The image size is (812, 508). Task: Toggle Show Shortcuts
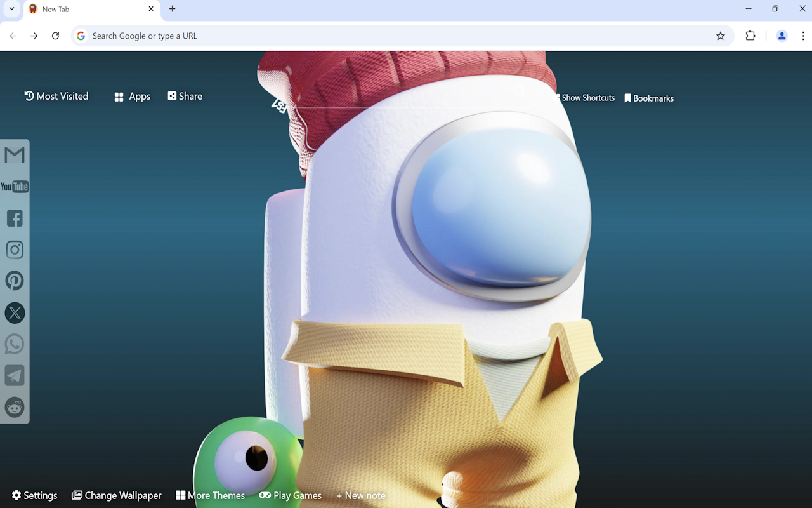(x=584, y=98)
